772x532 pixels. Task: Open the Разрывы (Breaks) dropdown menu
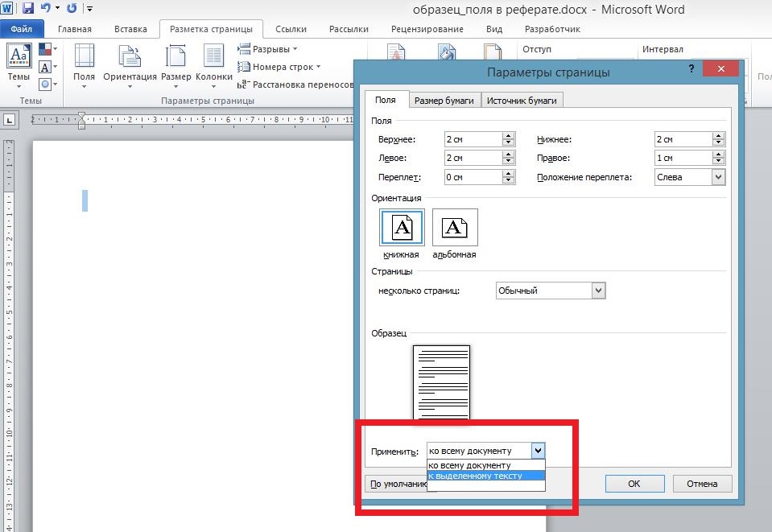[x=269, y=49]
